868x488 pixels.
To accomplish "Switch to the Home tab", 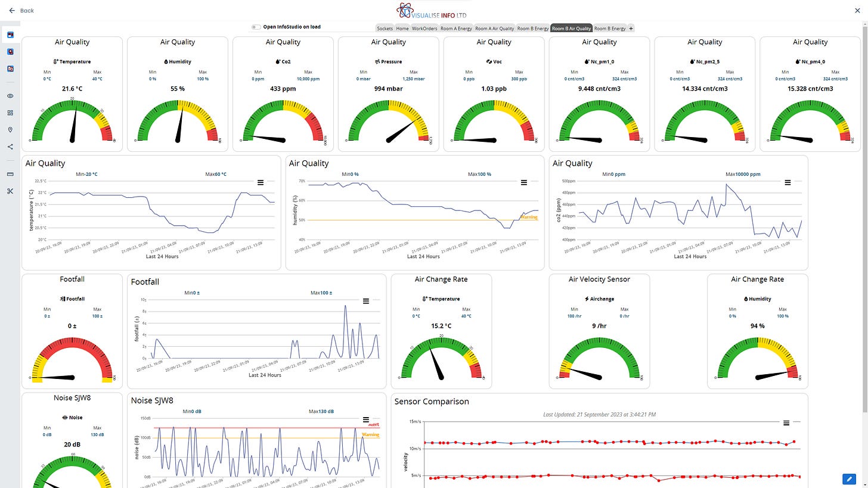I will coord(402,28).
